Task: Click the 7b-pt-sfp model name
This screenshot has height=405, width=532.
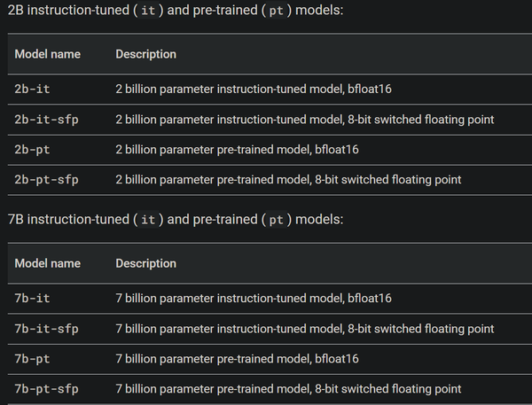Action: point(46,389)
